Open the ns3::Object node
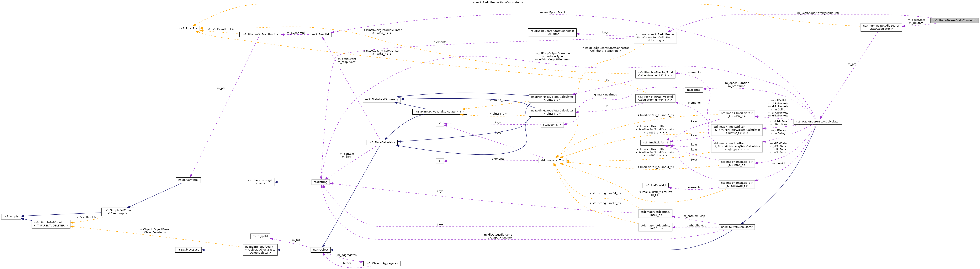This screenshot has width=980, height=269. (x=320, y=250)
